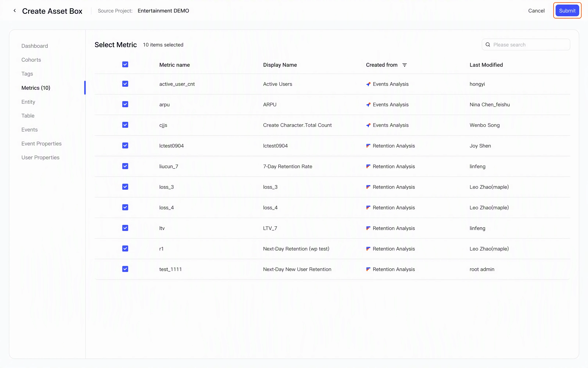Click the search magnifier icon
Viewport: 588px width, 368px height.
(x=488, y=45)
